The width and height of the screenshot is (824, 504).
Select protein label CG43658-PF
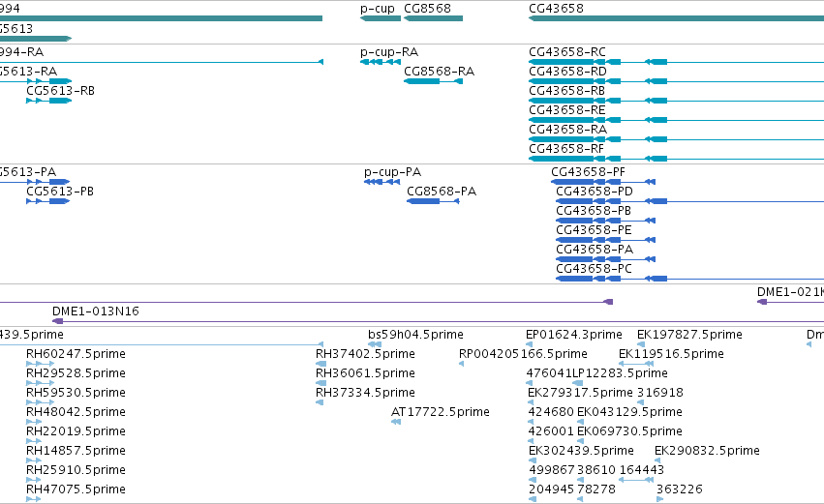(x=588, y=172)
